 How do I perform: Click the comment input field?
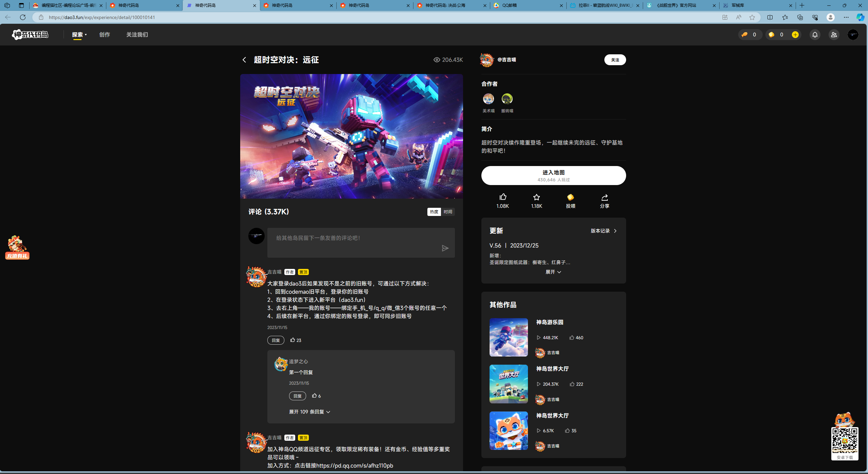[361, 243]
